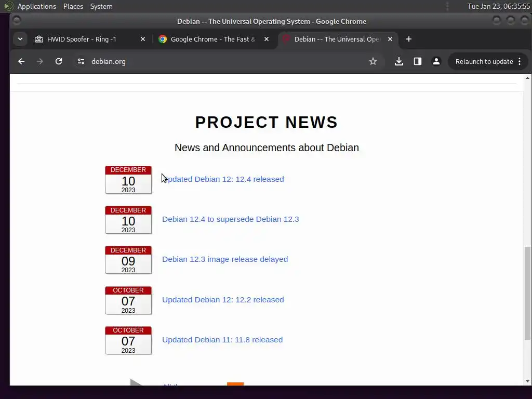Open the Places menu
This screenshot has height=399, width=532.
click(73, 6)
